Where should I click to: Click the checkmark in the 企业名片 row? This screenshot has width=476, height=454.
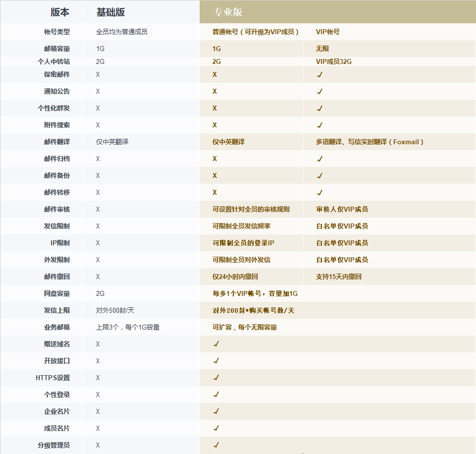coord(216,411)
